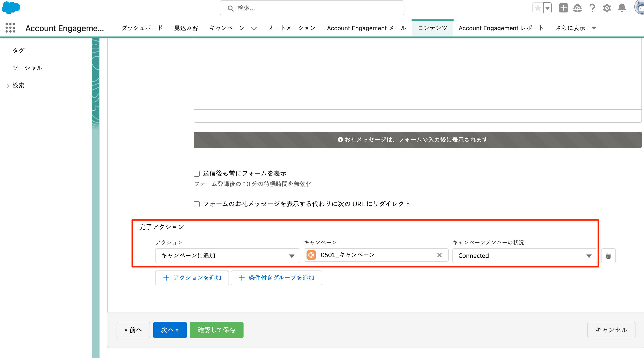
Task: Open the ダッシュボード tab
Action: [142, 28]
